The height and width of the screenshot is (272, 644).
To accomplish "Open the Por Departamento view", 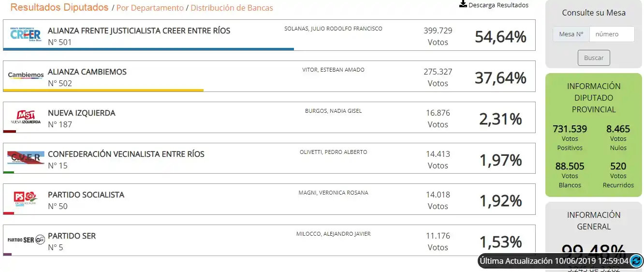I will (150, 8).
